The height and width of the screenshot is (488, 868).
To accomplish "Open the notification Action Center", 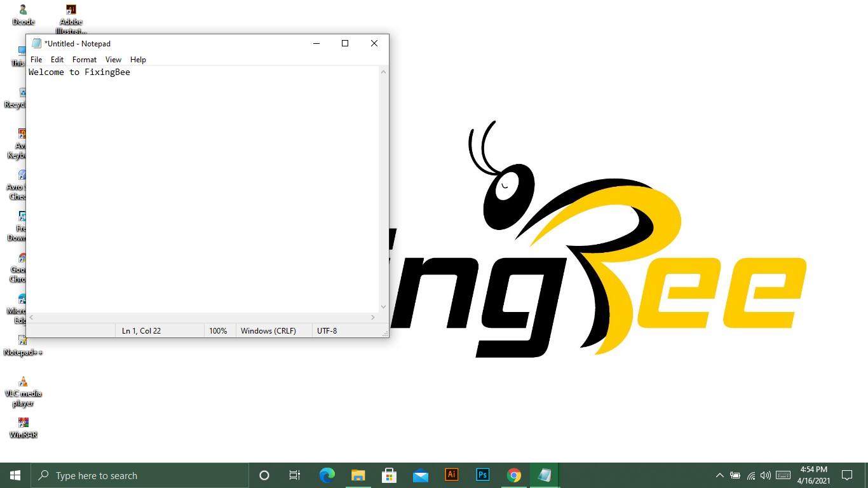I will (846, 475).
